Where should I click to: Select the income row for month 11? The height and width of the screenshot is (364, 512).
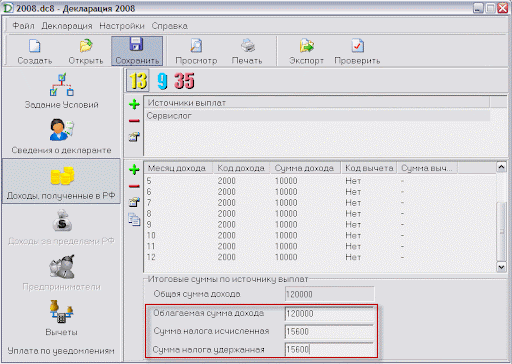tap(320, 246)
